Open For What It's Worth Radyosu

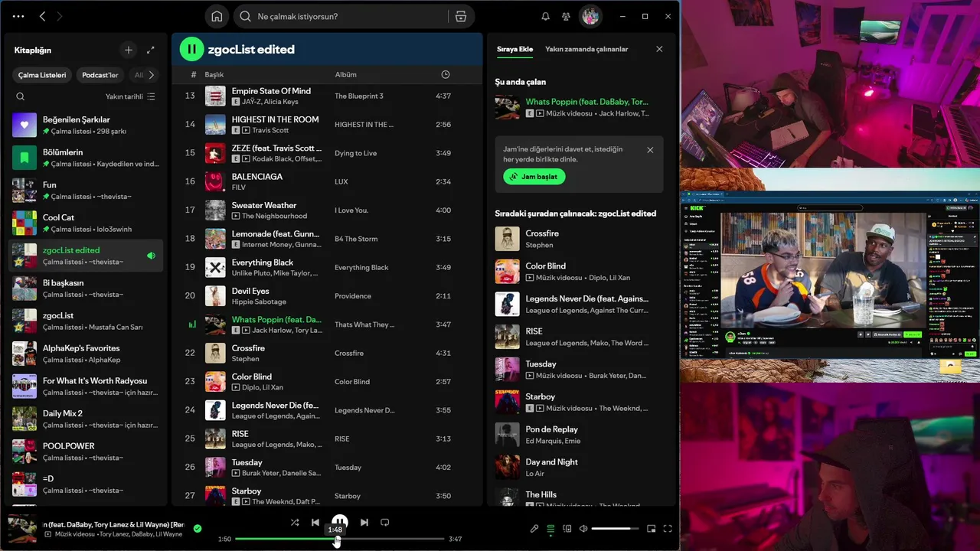pyautogui.click(x=86, y=386)
